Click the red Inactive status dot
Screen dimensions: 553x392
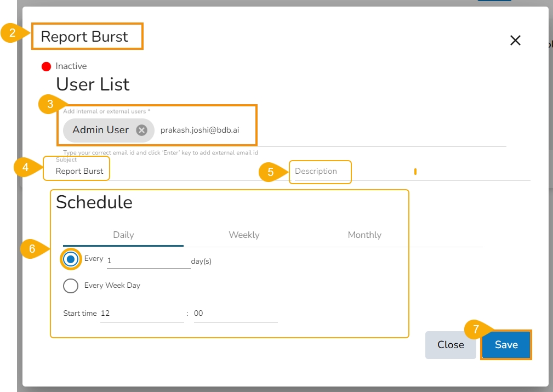[x=47, y=66]
